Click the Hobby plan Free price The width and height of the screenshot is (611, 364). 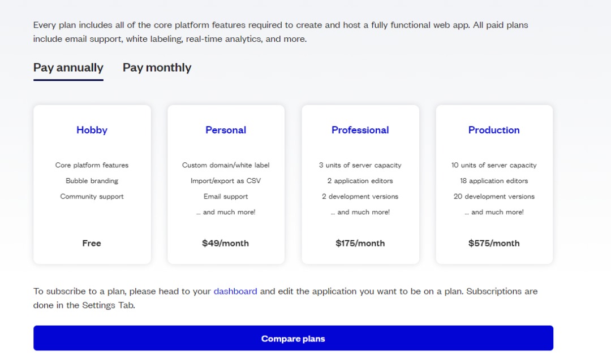92,244
